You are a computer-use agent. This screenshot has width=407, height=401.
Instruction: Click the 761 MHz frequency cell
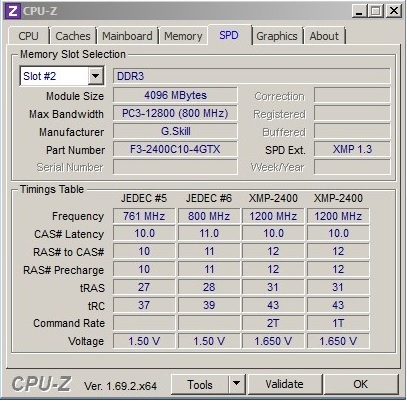tap(144, 216)
